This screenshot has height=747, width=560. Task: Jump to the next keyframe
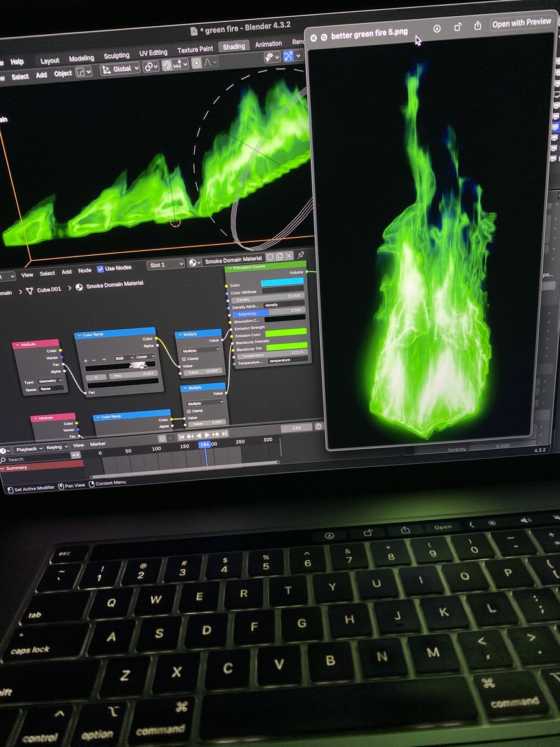tap(216, 434)
